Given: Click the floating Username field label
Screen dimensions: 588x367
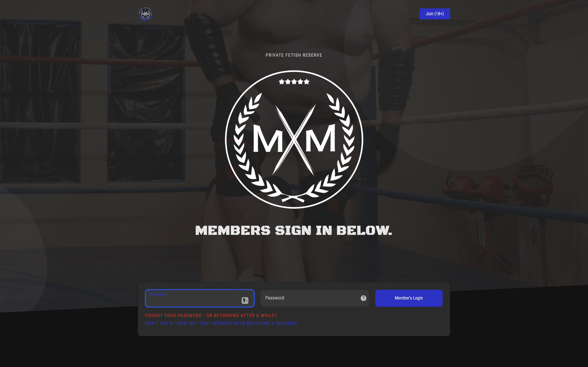Looking at the screenshot, I should (158, 294).
